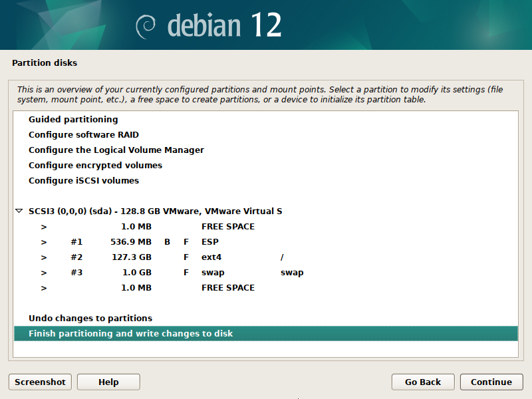Open Configure the Logical Volume Manager
Screen dimensions: 532x399
(x=116, y=150)
